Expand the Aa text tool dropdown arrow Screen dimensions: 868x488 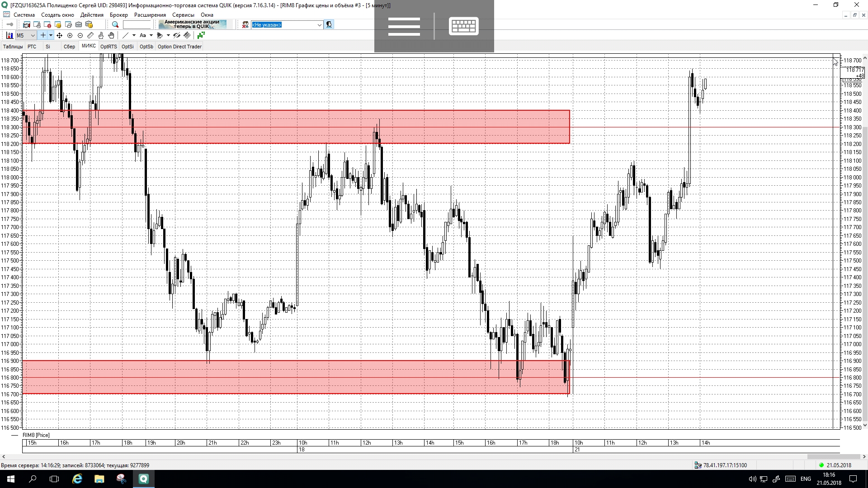point(151,35)
